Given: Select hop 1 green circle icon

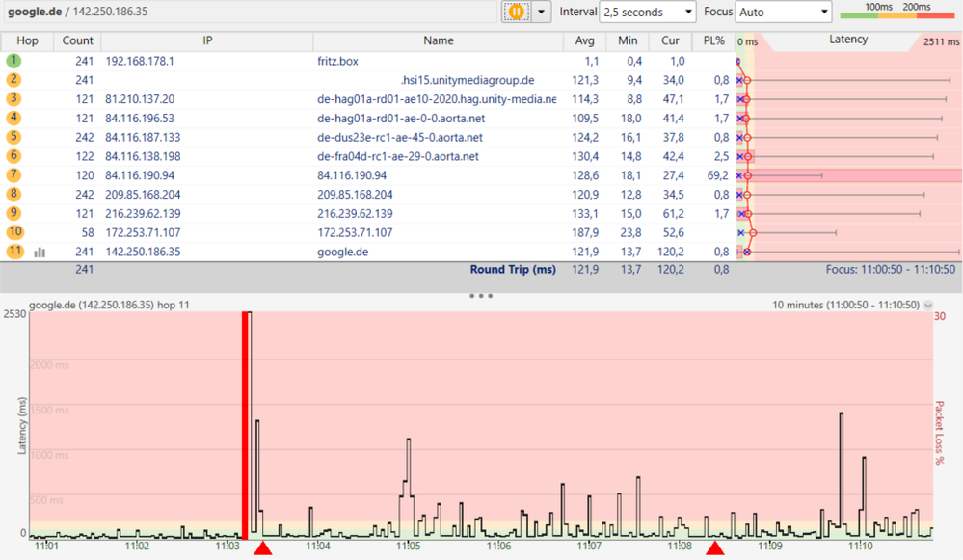Looking at the screenshot, I should tap(13, 61).
